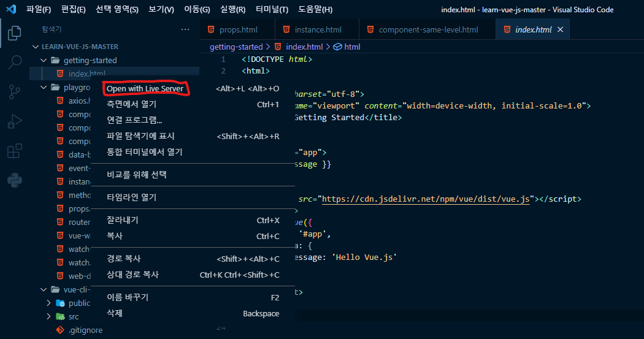Click the VS Code logo icon
The width and height of the screenshot is (644, 339).
[11, 9]
